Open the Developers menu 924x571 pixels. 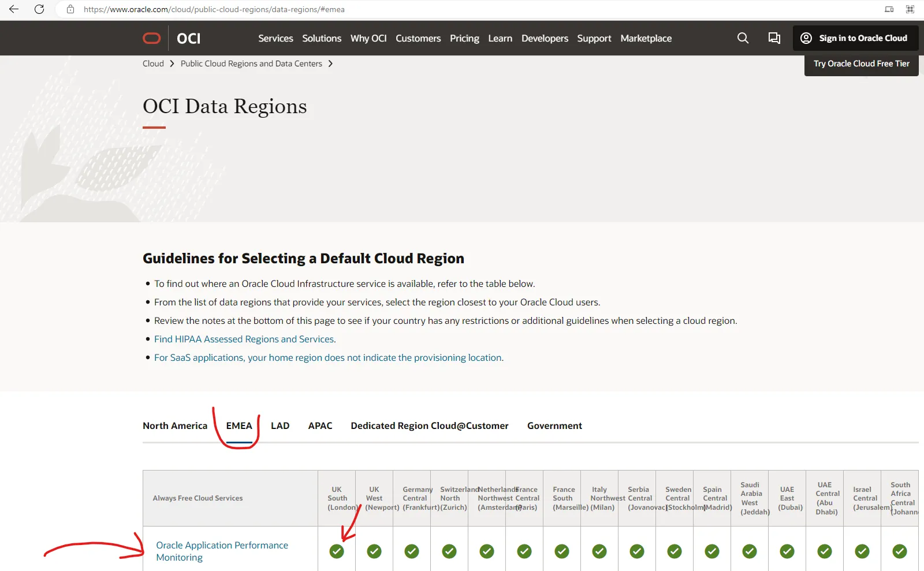point(545,38)
